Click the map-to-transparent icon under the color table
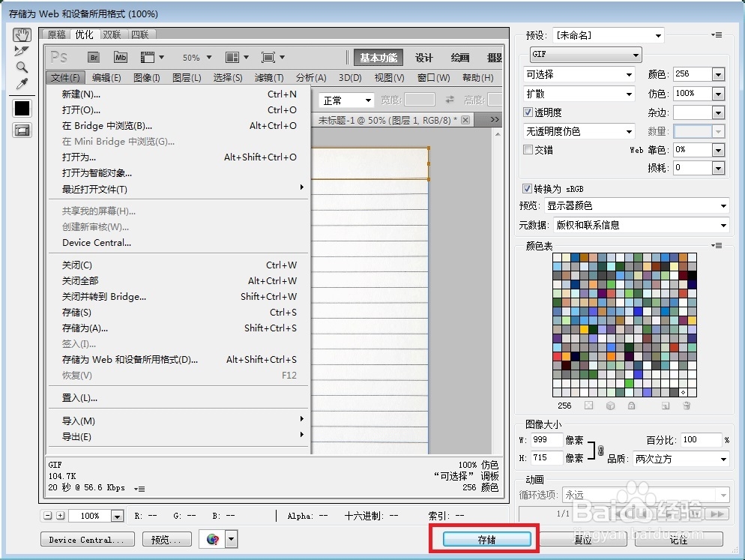 tap(588, 406)
